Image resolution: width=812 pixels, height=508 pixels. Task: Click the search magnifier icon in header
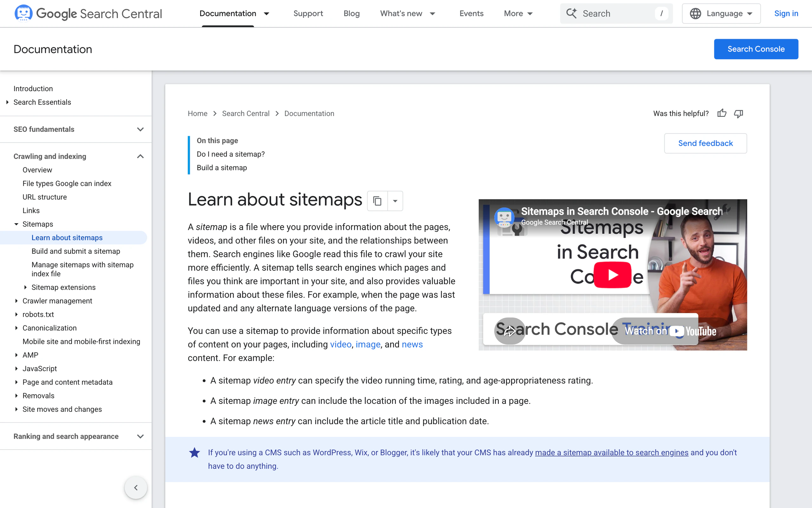click(572, 13)
